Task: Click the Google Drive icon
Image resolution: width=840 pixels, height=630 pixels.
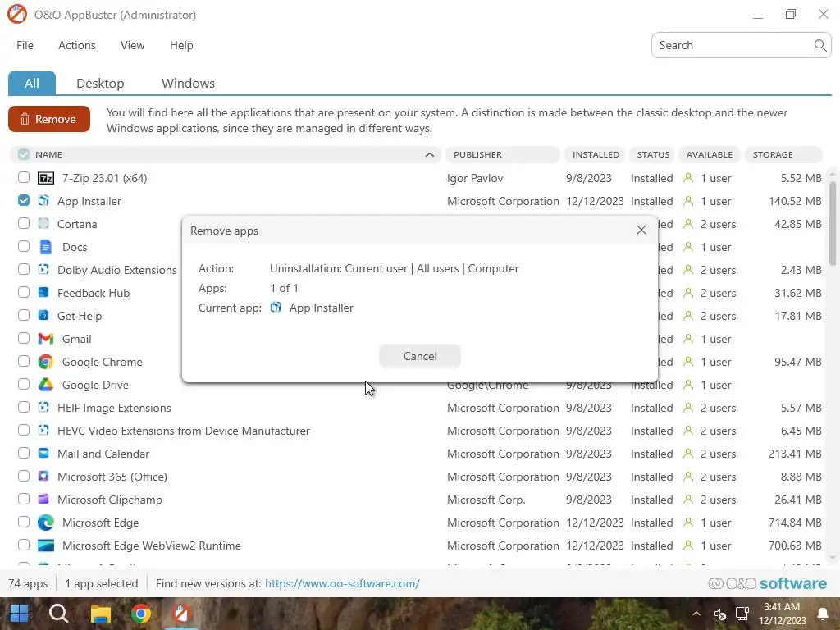Action: [x=46, y=385]
